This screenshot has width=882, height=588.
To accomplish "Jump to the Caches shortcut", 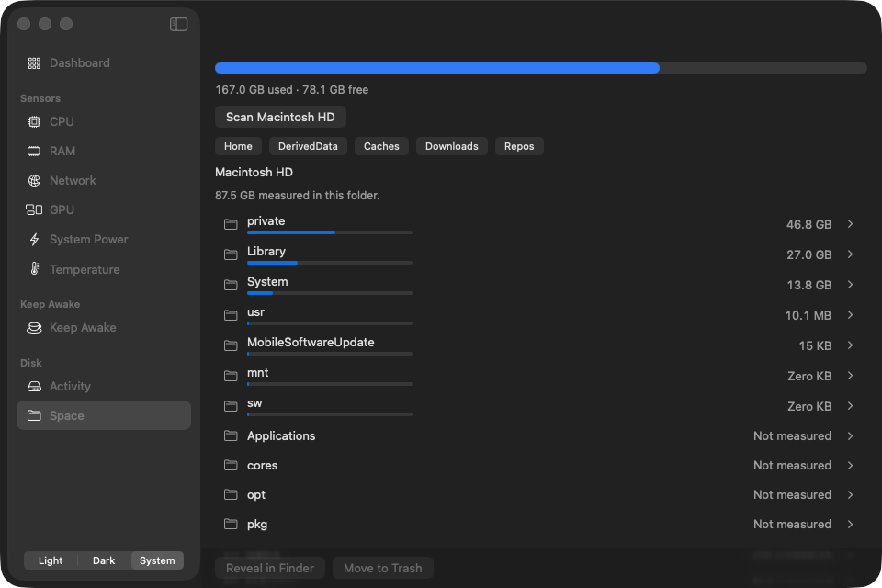I will coord(381,146).
